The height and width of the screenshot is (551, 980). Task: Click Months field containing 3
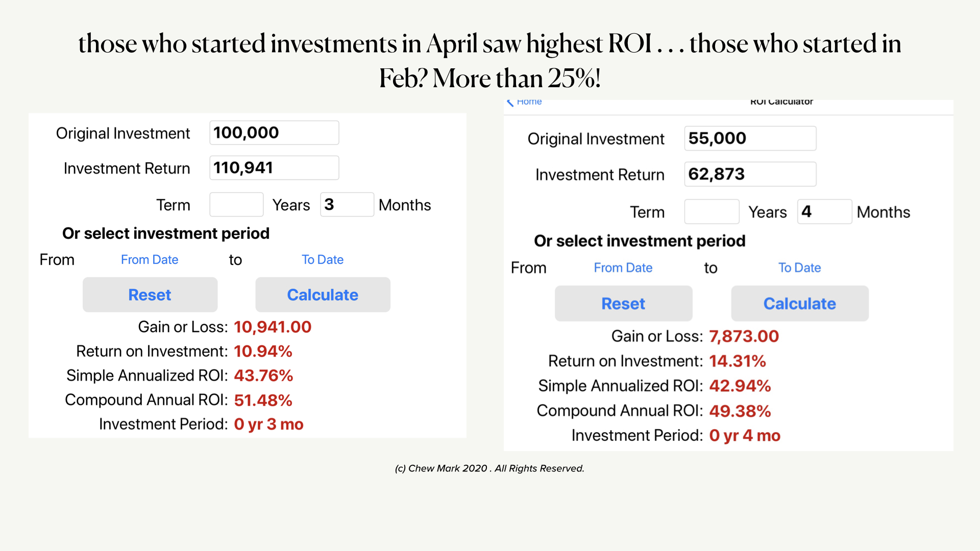coord(347,205)
